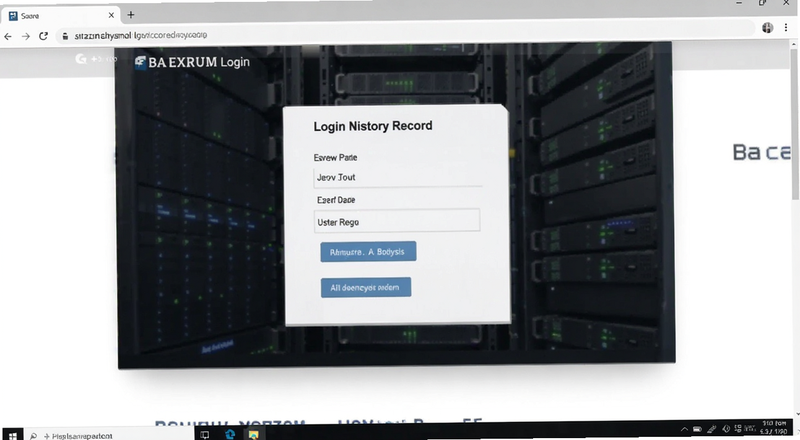The height and width of the screenshot is (440, 800).
Task: Open the browser three-dot menu
Action: [786, 28]
